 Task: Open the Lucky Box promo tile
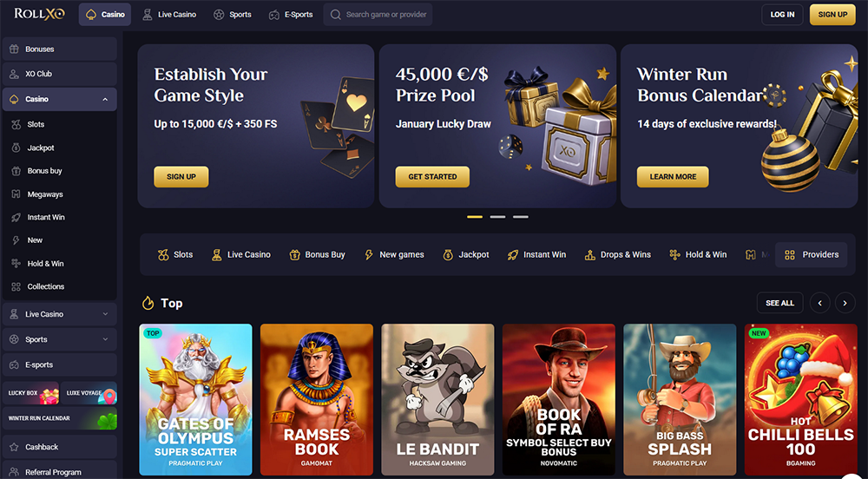point(30,393)
